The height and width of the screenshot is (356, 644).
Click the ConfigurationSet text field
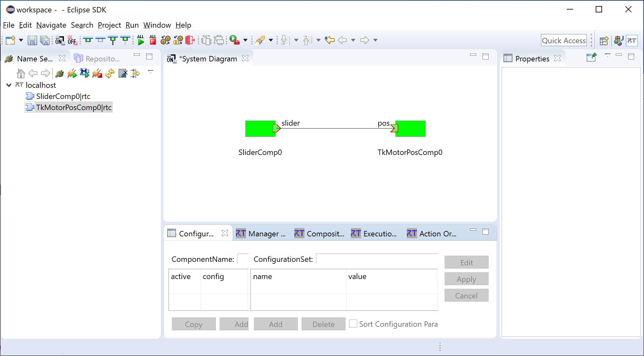377,259
